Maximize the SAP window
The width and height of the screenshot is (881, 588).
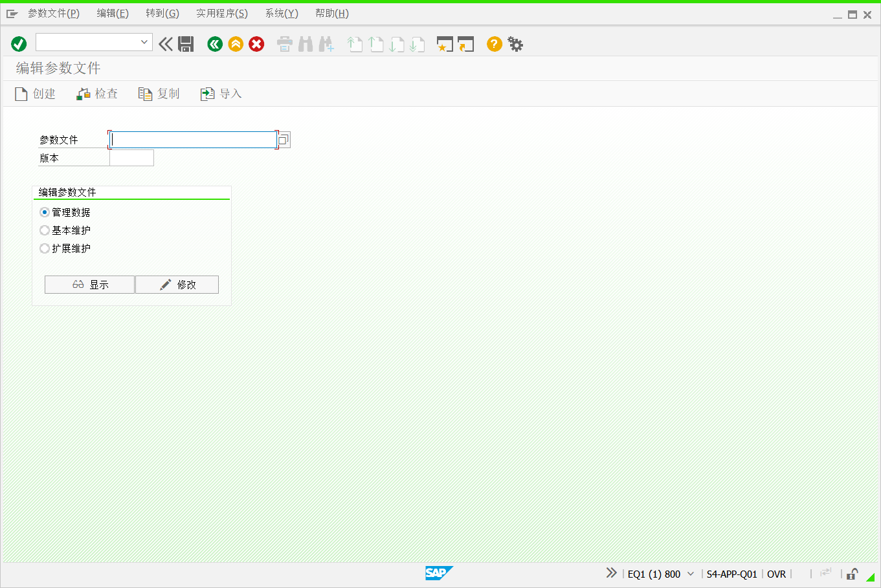(x=853, y=15)
